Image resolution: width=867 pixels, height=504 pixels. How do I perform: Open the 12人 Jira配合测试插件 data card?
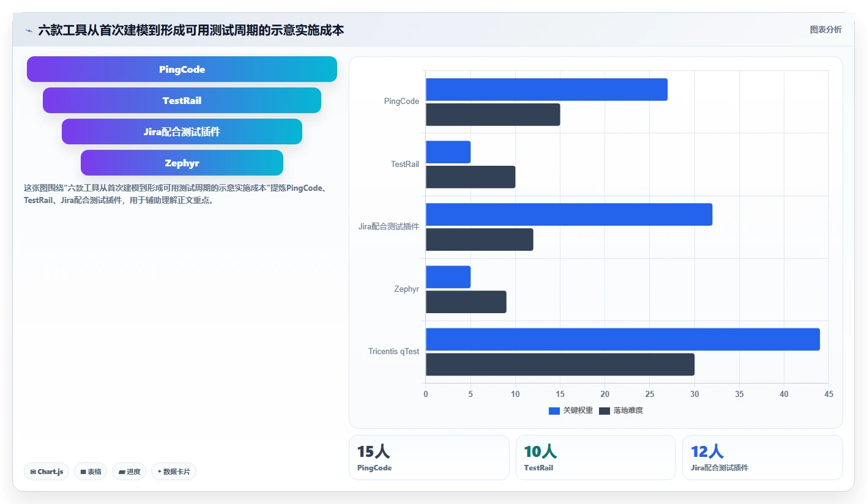click(x=762, y=458)
